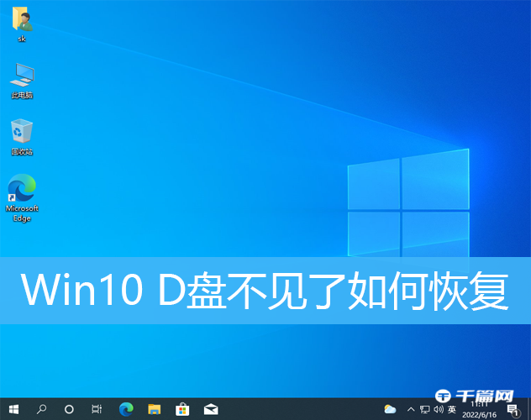Open Cortana circle icon
531x420 pixels.
(69, 410)
